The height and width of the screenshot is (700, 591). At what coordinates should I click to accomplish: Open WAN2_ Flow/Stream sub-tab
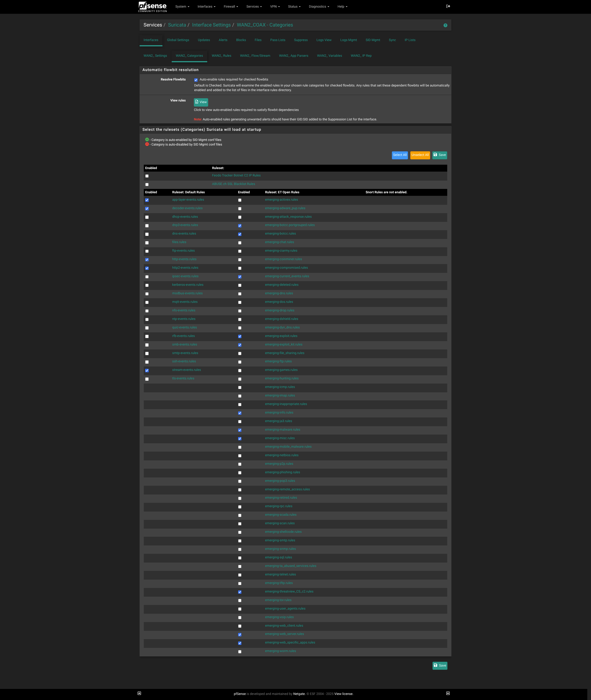tap(255, 56)
